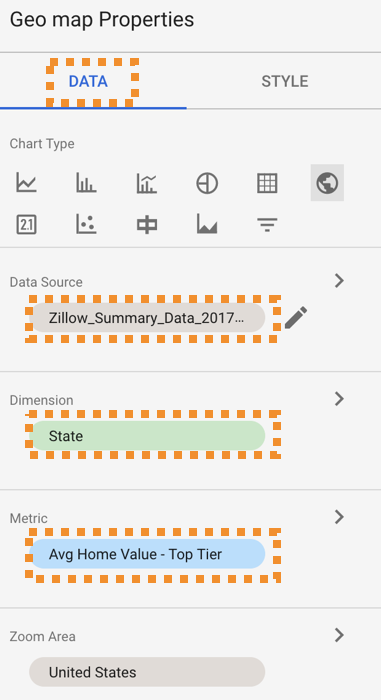Expand the Dimension section chevron
Viewport: 382px width, 700px height.
pos(340,399)
